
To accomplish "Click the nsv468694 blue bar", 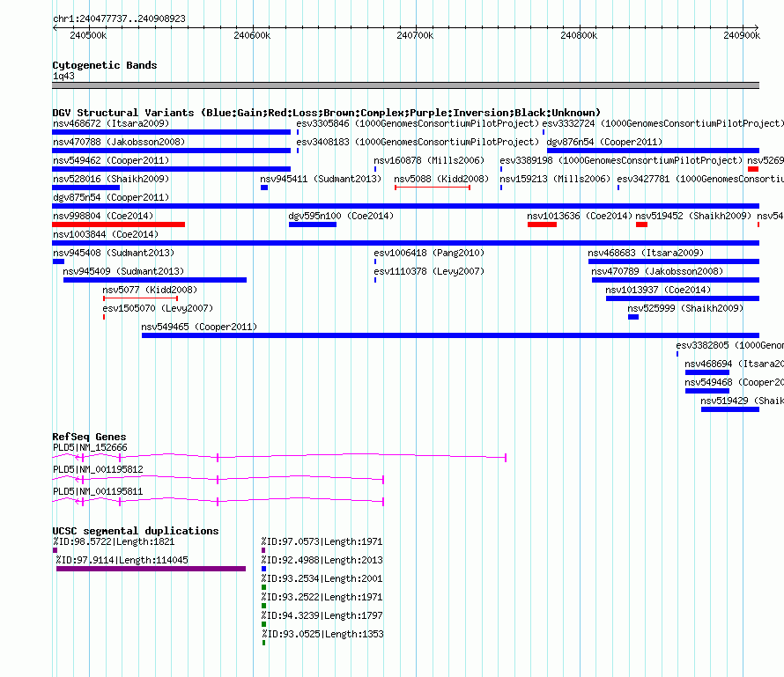I will click(707, 372).
